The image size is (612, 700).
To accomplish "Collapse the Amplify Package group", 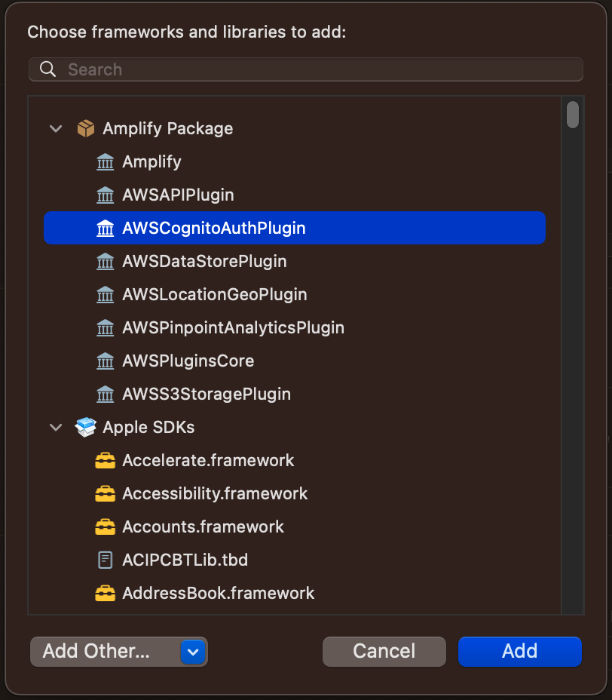I will click(56, 129).
